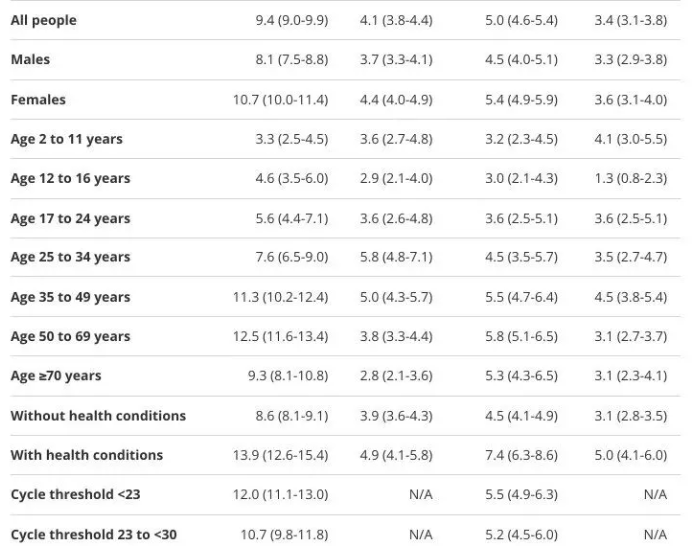Click the "All people" row label
This screenshot has height=546, width=695.
pos(43,20)
